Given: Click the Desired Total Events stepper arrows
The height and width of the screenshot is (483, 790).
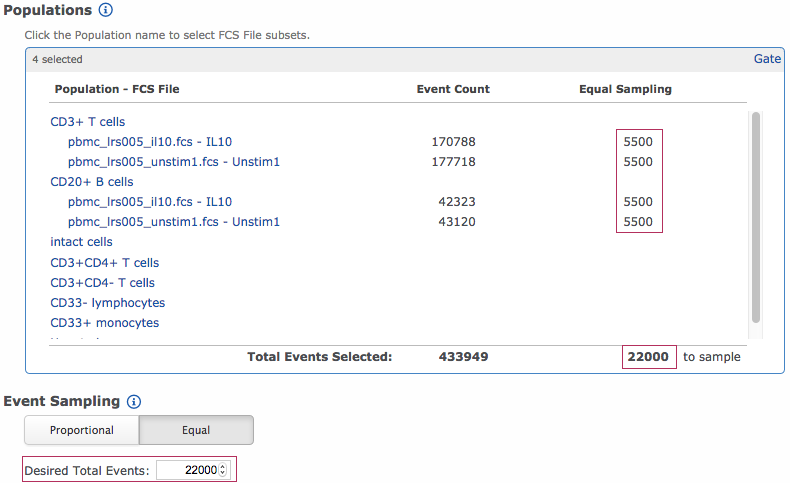Looking at the screenshot, I should [x=223, y=469].
